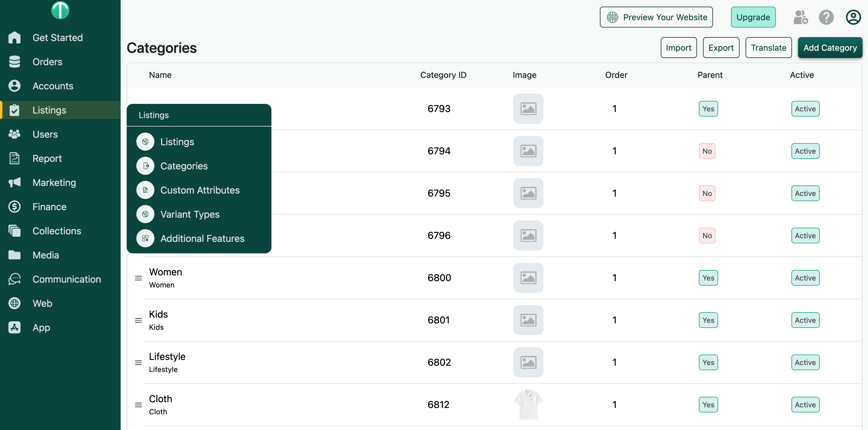Image resolution: width=868 pixels, height=430 pixels.
Task: Click the Upgrade button
Action: (753, 17)
